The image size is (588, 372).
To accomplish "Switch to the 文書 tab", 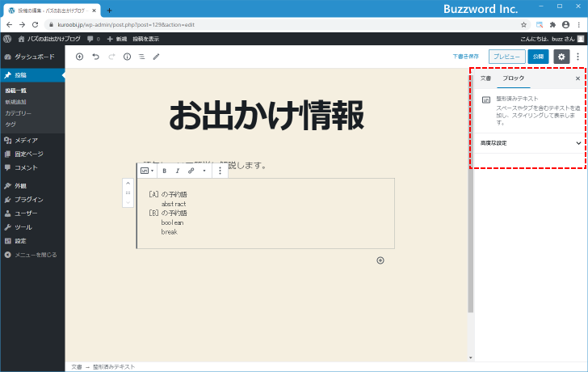I will click(485, 78).
